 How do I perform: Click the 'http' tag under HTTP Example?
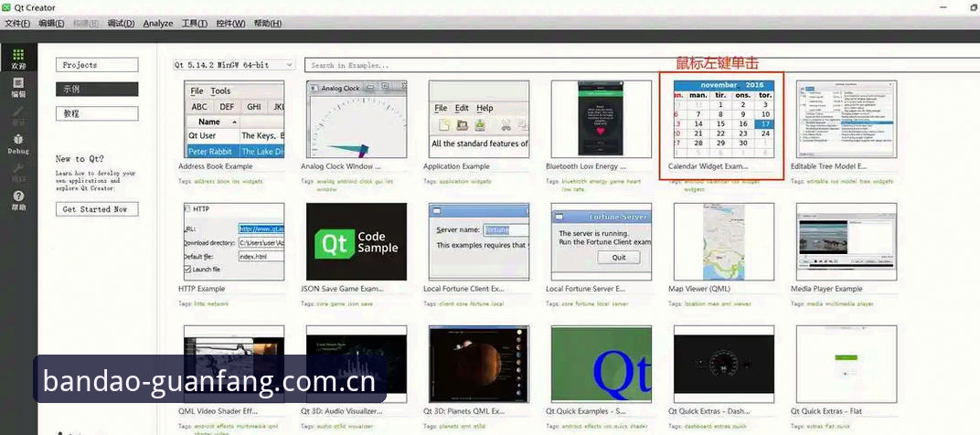(198, 303)
